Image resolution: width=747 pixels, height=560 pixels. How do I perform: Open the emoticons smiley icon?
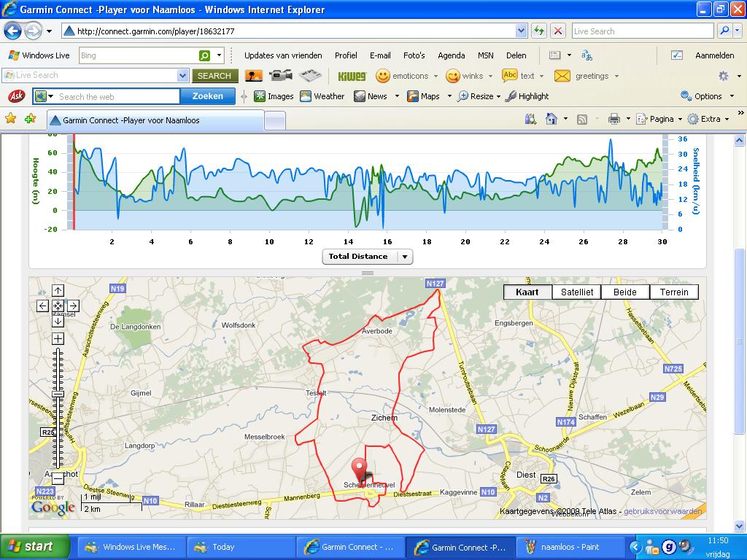pyautogui.click(x=382, y=76)
